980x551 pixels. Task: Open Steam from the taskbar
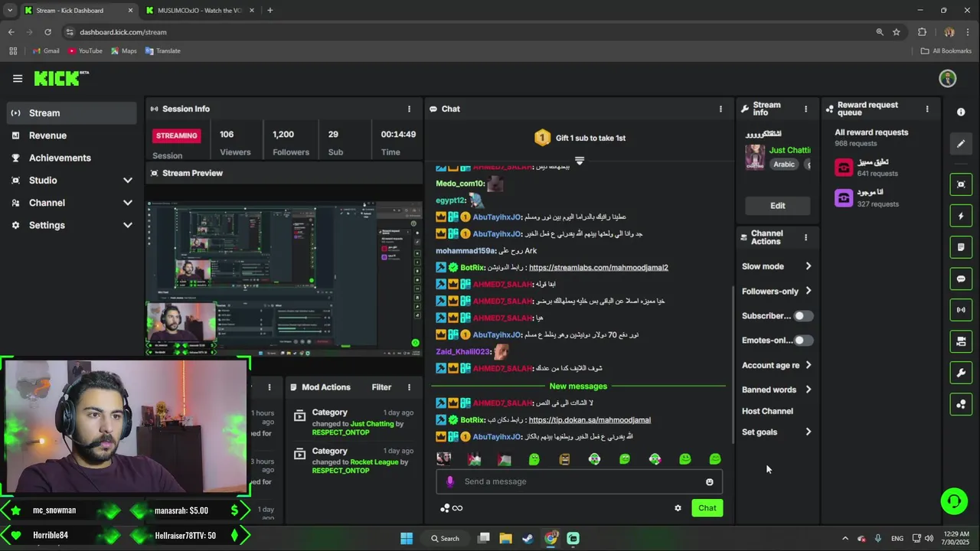528,538
